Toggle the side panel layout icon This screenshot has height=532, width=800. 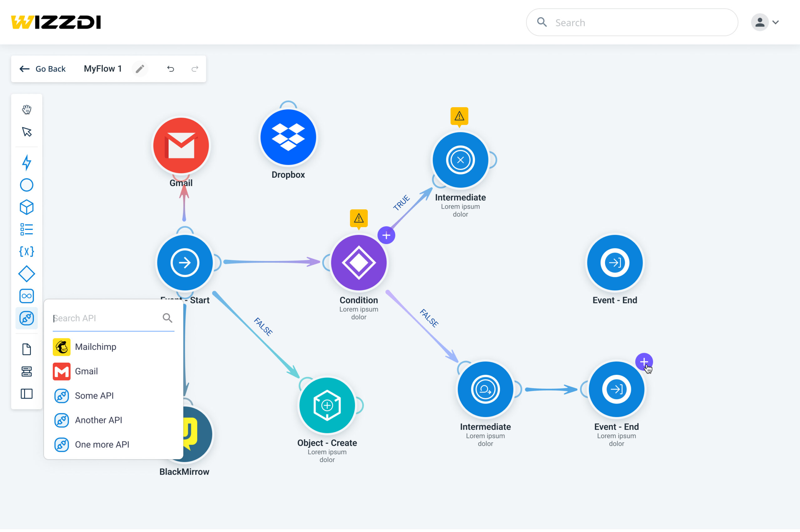(27, 394)
